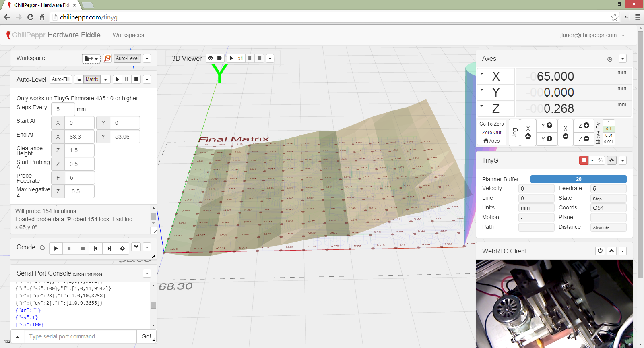Screen dimensions: 644x348
Task: Pause the 3D Viewer simulation
Action: click(x=250, y=58)
